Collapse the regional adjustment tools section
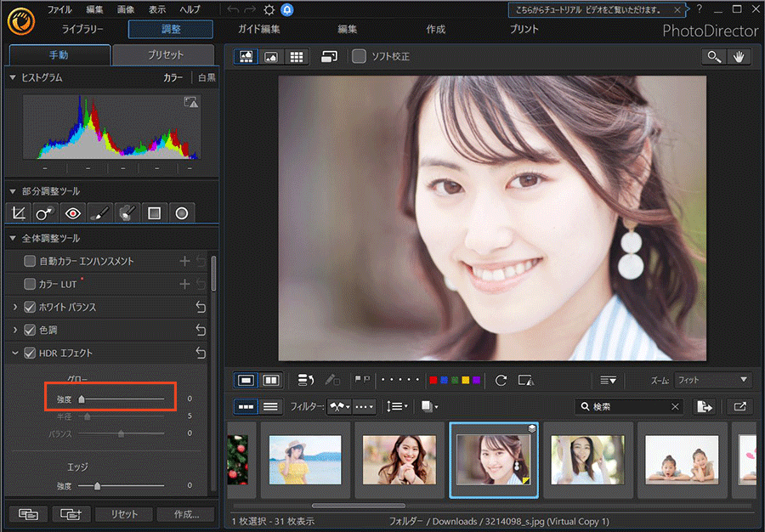Viewport: 765px width, 532px height. tap(13, 191)
